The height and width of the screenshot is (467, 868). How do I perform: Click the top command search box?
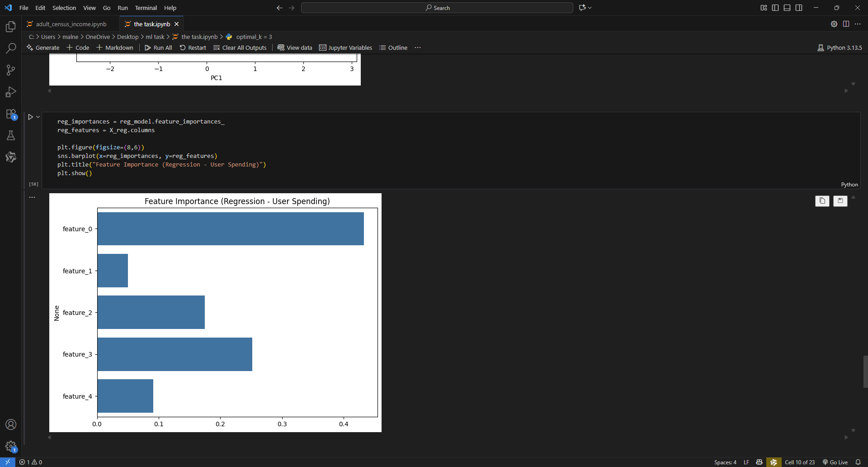[x=437, y=8]
